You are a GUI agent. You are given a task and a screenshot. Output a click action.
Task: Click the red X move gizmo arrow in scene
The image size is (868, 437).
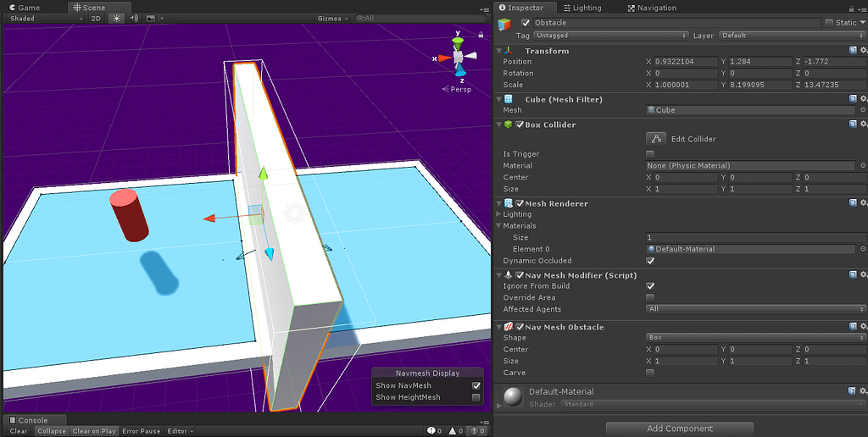coord(209,218)
